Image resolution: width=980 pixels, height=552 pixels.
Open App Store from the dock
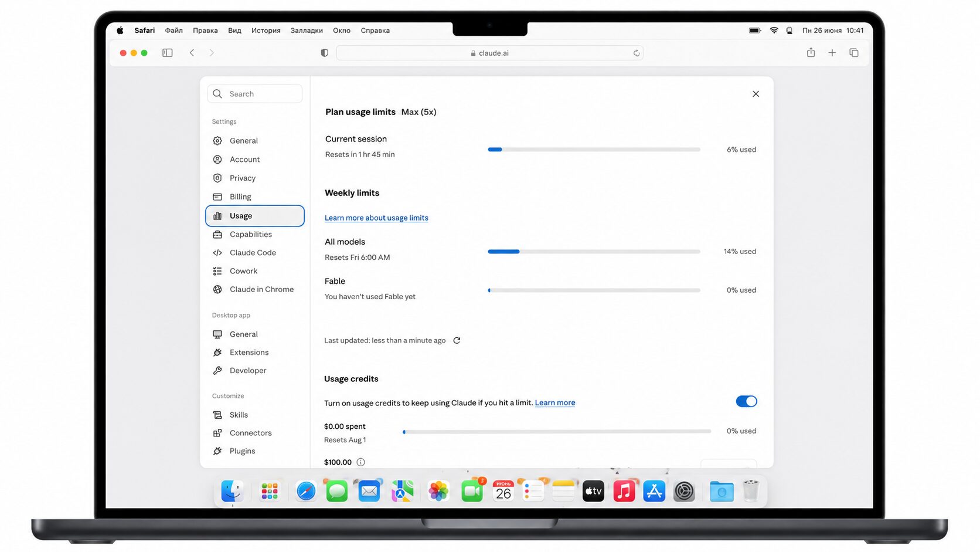tap(654, 491)
